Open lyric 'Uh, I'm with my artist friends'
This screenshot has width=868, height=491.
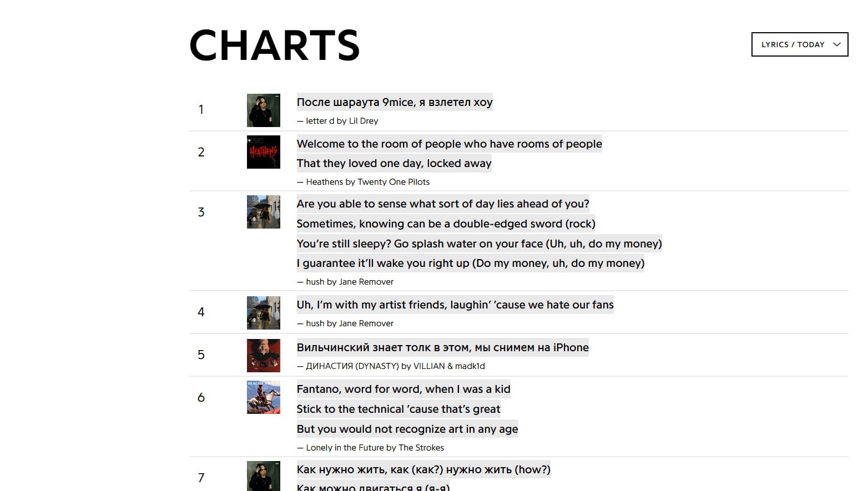click(x=455, y=305)
